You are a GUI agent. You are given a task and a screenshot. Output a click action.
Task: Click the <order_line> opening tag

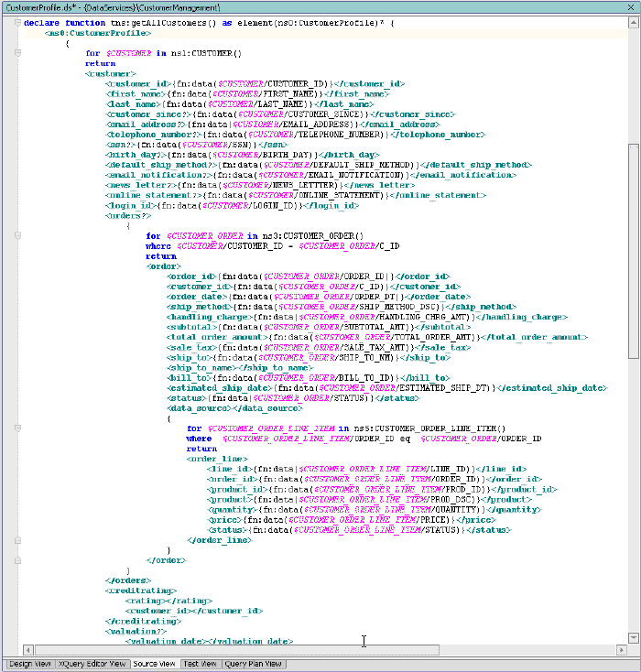217,459
